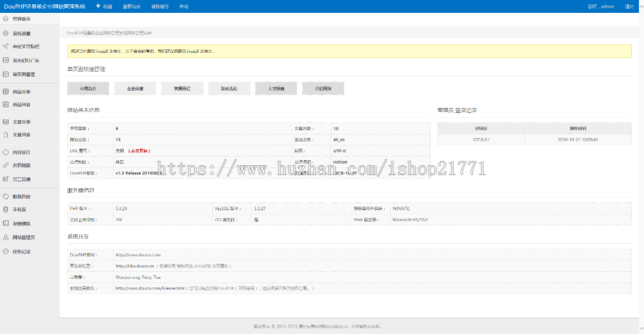The image size is (644, 334).
Task: Open 数据备份 backup icon in sidebar
Action: point(6,196)
